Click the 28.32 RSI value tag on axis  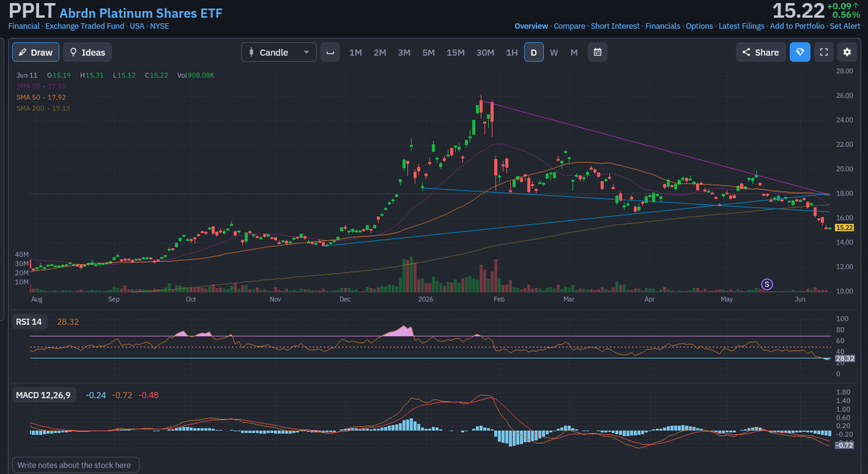coord(845,358)
